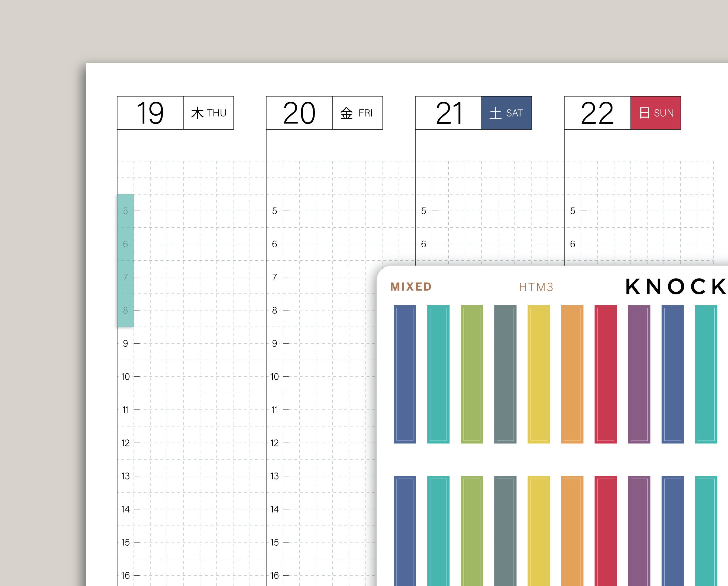Select the orange sticker in top row
Screen dimensions: 728x586
tap(572, 374)
